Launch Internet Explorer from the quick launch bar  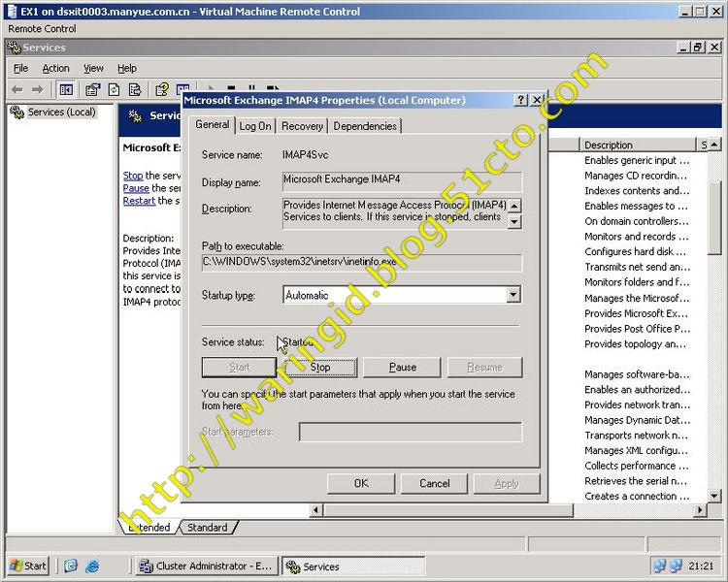92,566
